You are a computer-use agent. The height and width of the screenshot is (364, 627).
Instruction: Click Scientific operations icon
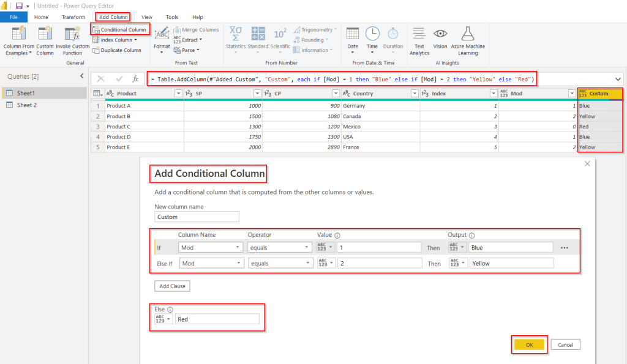tap(280, 34)
